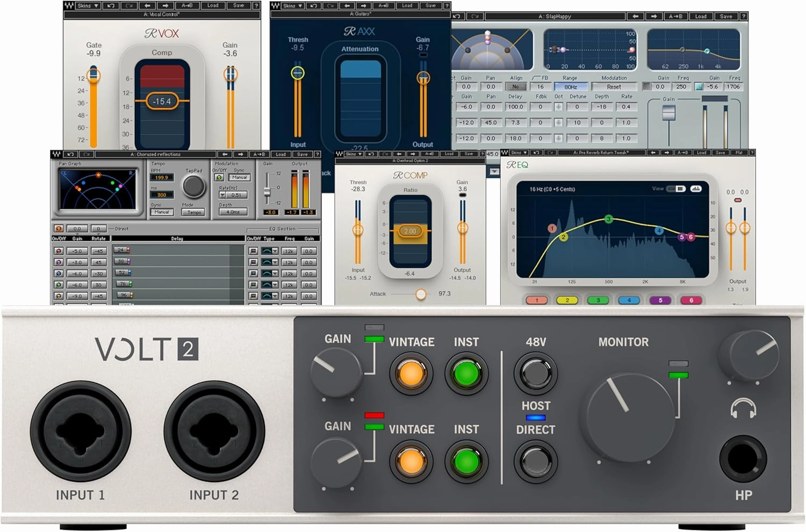
Task: Open the Skins dropdown in RCOMP
Action: coord(354,154)
